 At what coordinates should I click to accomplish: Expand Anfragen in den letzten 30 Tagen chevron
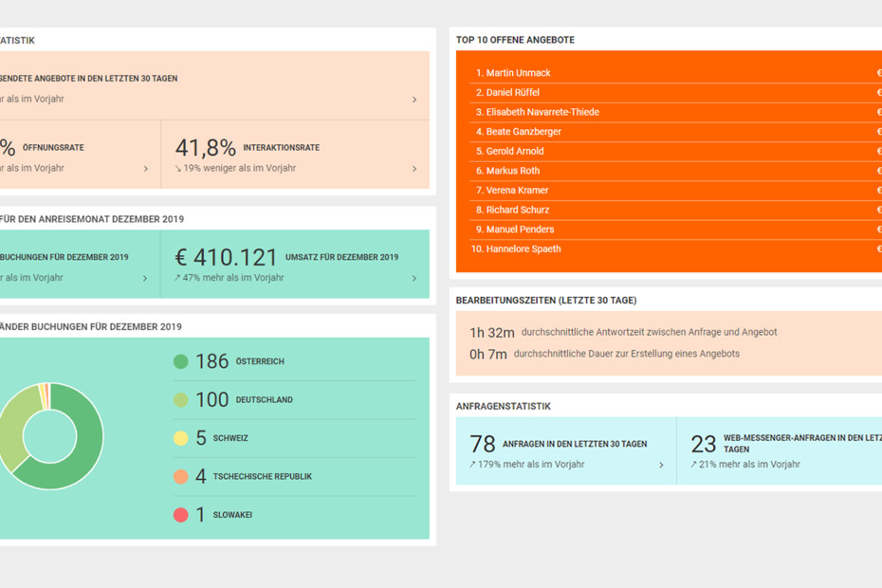click(x=661, y=466)
